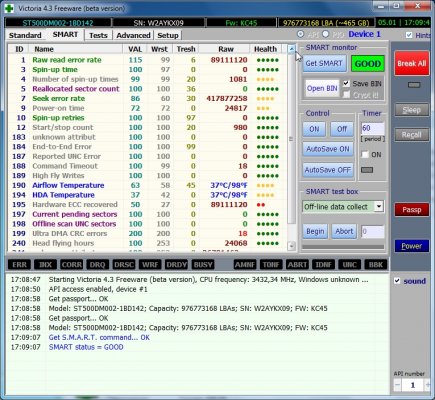Toggle the sound checkbox

click(x=397, y=281)
